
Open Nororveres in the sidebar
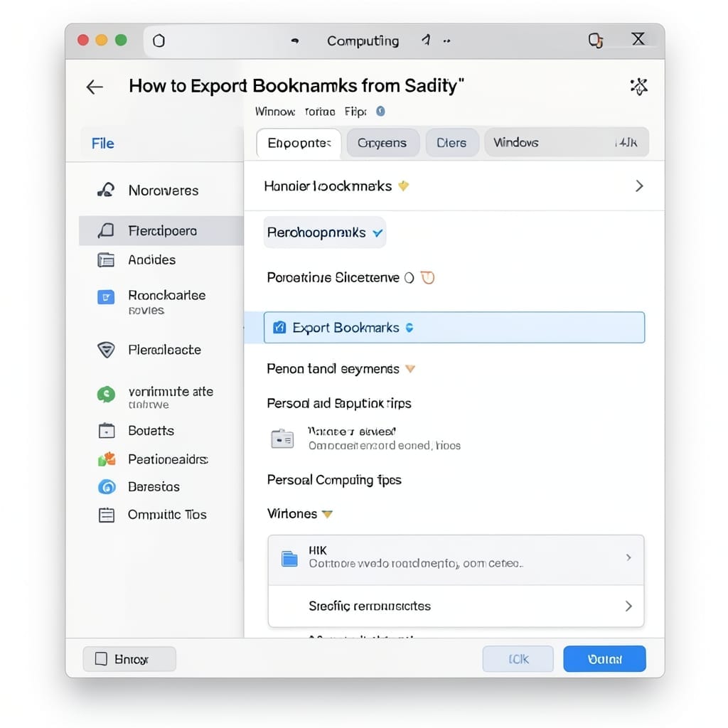[164, 191]
